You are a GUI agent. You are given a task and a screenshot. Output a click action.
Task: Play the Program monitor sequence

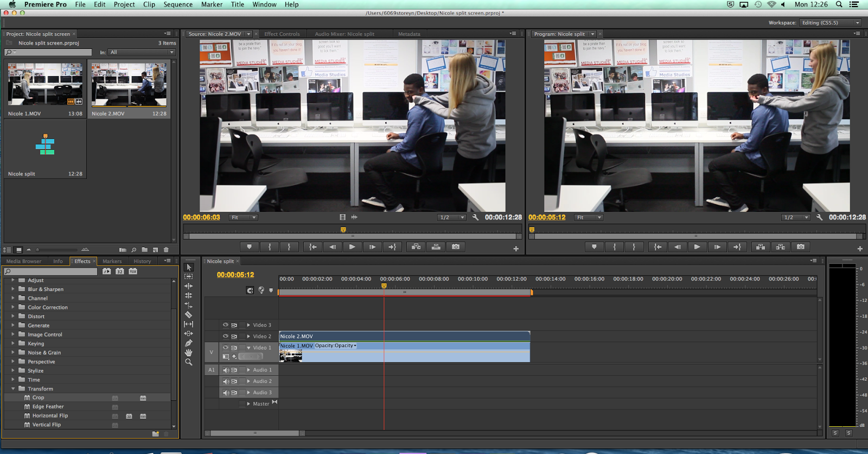697,247
